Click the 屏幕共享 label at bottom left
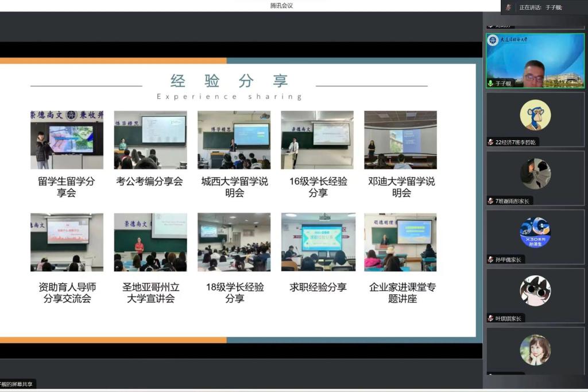Viewport: 588px width, 392px height. (x=17, y=383)
